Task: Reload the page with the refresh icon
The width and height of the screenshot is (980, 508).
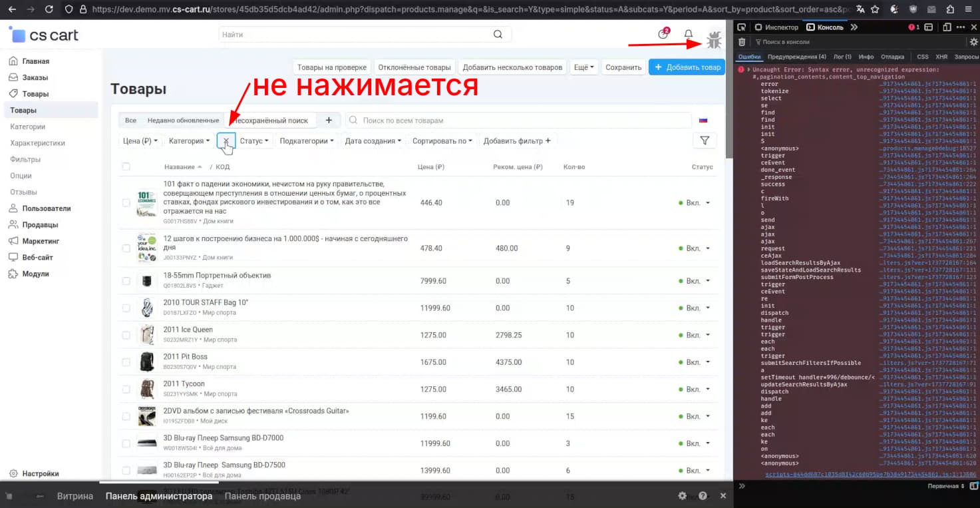Action: click(49, 9)
